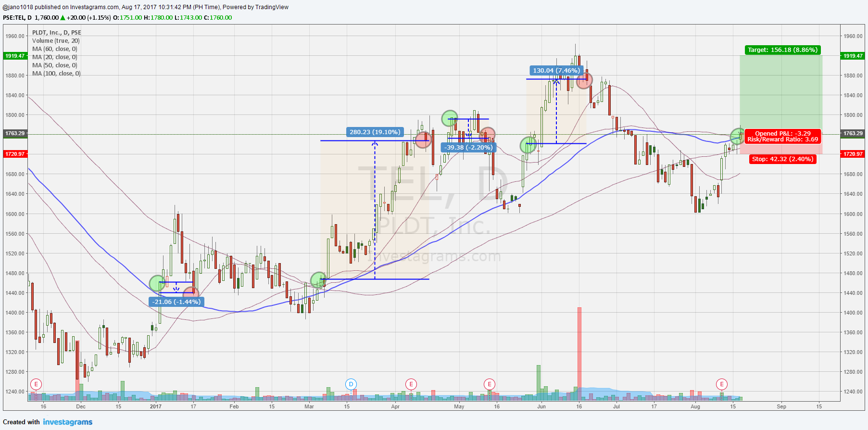Select green entry circle at early May high

(x=450, y=118)
